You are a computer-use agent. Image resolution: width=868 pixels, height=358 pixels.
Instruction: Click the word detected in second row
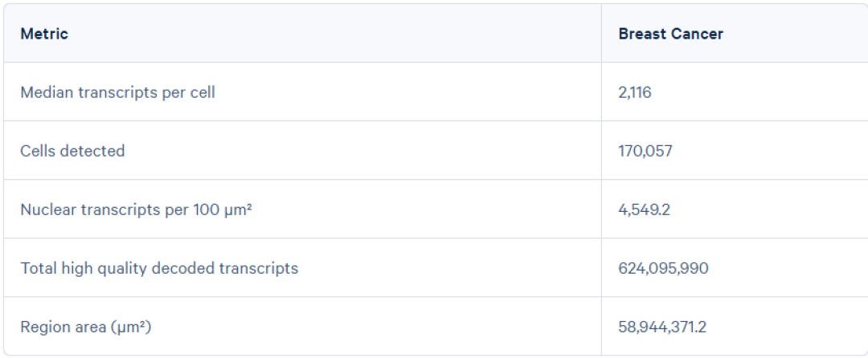(x=97, y=151)
